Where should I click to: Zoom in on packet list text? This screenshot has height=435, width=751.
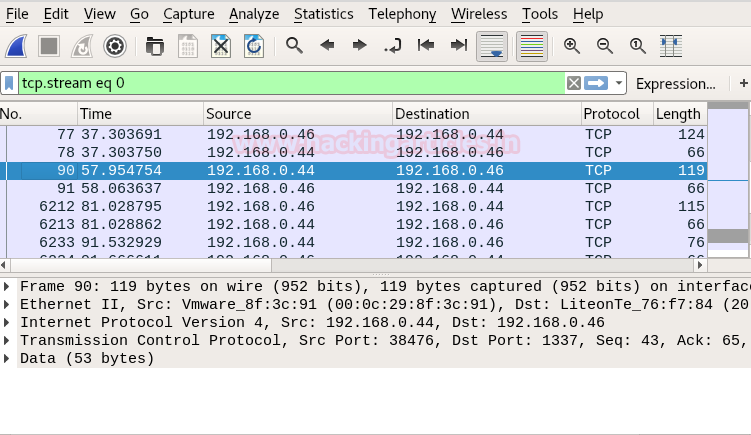[x=572, y=46]
